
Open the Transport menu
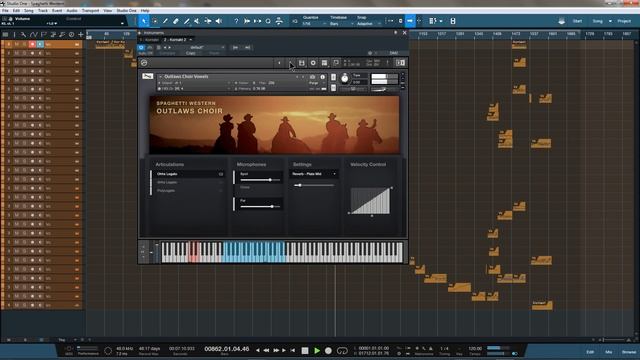pyautogui.click(x=91, y=11)
